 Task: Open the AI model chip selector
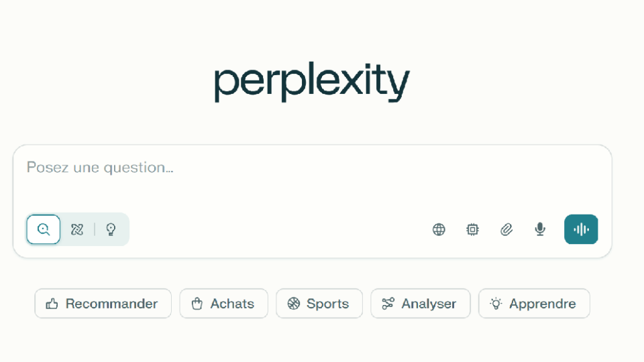click(x=472, y=229)
